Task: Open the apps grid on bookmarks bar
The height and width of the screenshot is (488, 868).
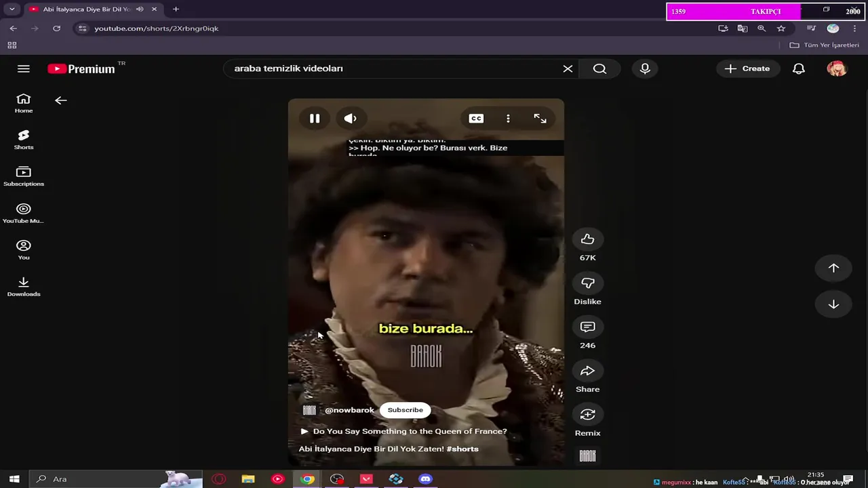Action: (12, 45)
